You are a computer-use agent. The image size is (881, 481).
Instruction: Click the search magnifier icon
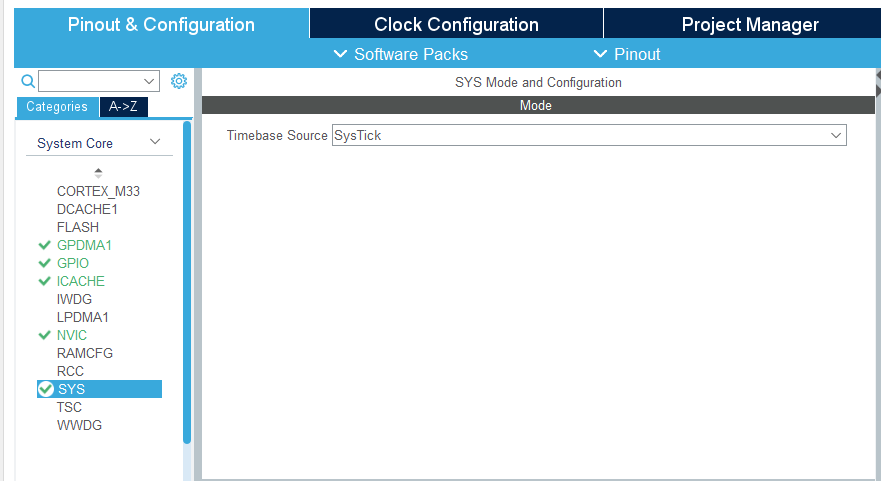(x=28, y=81)
